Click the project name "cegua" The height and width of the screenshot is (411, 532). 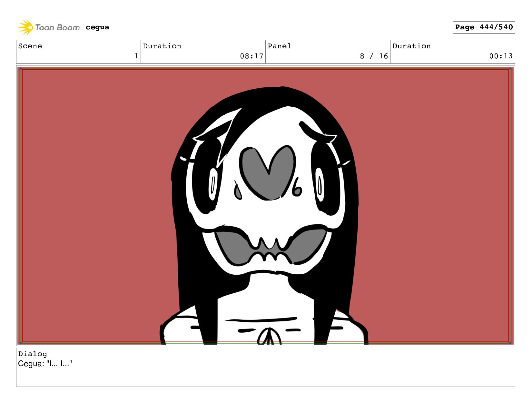[97, 27]
